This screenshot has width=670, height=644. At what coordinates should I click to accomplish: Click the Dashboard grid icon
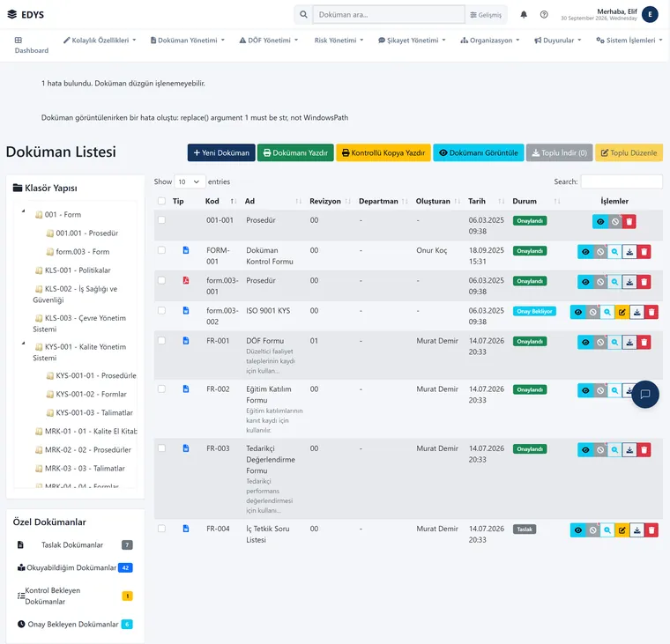coord(18,41)
